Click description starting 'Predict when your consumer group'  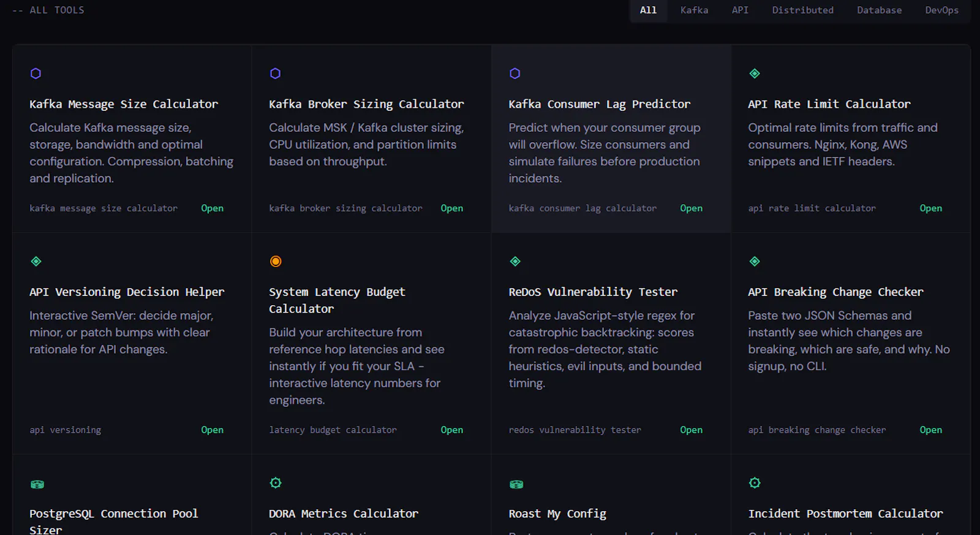coord(604,153)
